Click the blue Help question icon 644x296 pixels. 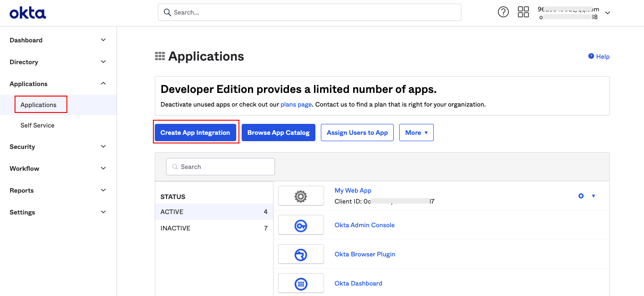coord(591,56)
